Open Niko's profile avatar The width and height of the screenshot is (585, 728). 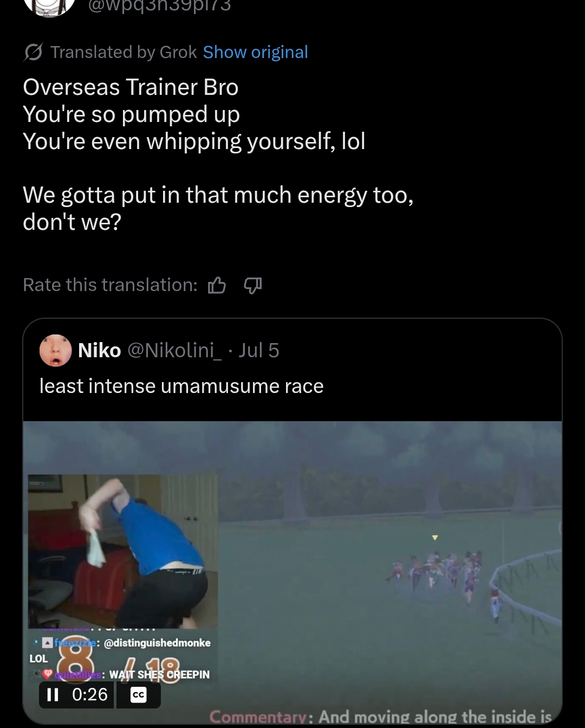tap(55, 350)
